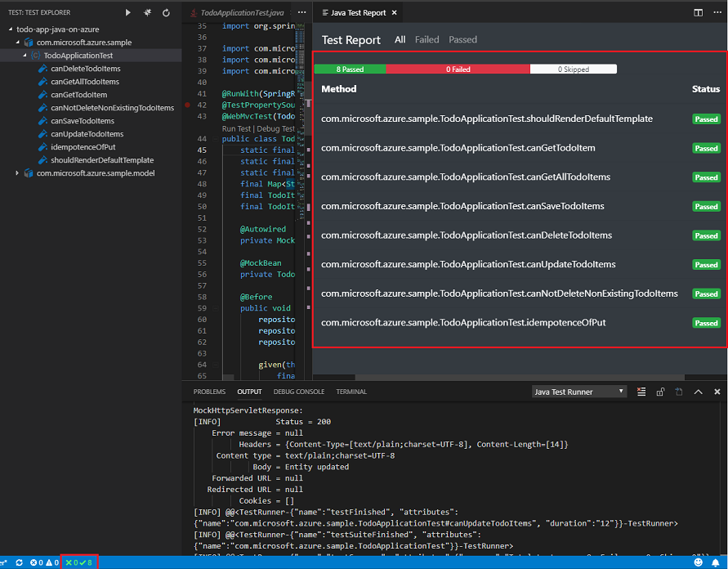The height and width of the screenshot is (569, 728).
Task: Expand the com.microsoft.azure.sample.model package
Action: tap(17, 172)
